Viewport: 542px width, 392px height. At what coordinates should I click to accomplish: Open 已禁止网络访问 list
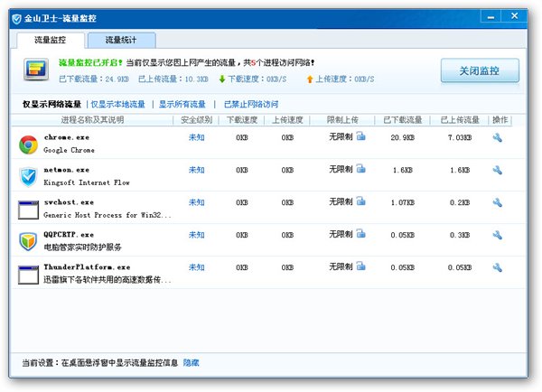251,104
